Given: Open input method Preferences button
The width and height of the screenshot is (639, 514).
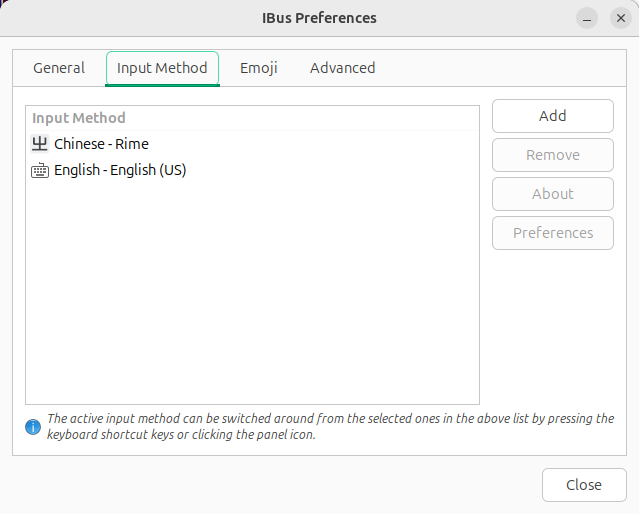Looking at the screenshot, I should [553, 233].
